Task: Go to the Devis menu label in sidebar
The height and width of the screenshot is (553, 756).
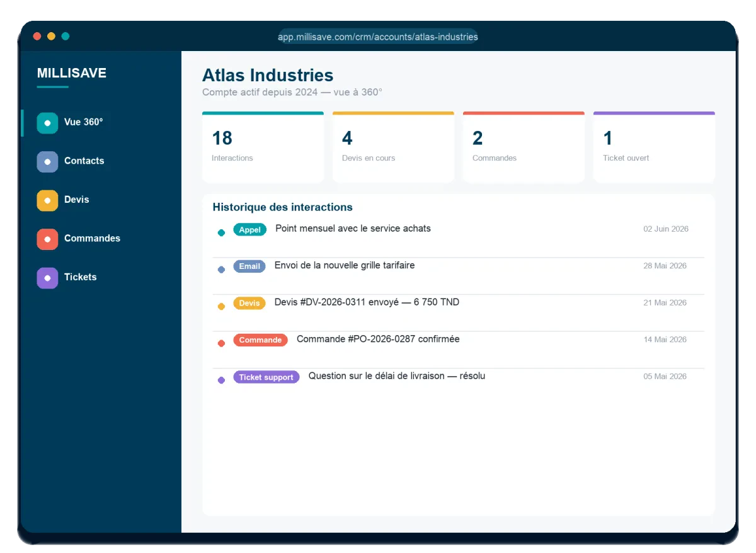Action: (77, 200)
